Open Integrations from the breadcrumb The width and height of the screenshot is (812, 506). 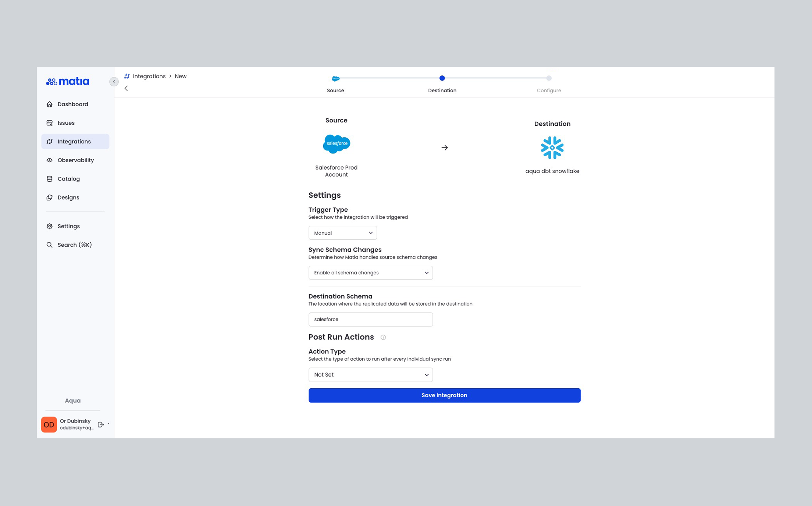tap(149, 76)
